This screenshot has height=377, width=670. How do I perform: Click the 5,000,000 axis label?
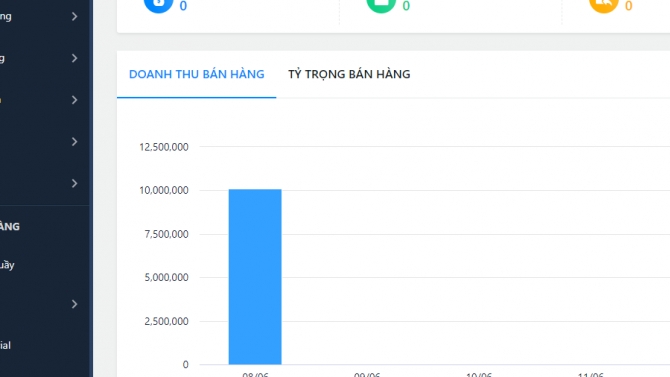(x=166, y=277)
